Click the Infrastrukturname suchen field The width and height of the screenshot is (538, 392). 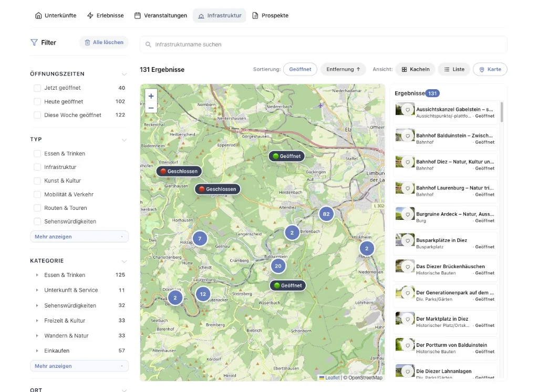pos(324,45)
